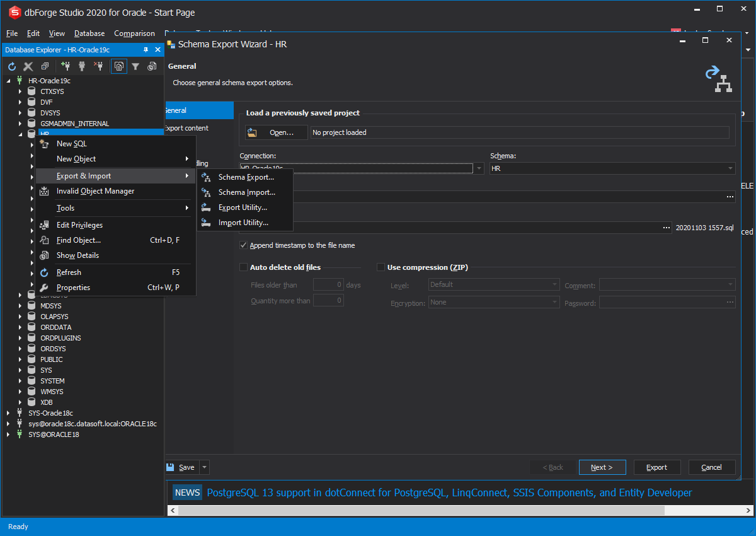
Task: Click the Properties wrench icon in context menu
Action: [x=44, y=288]
